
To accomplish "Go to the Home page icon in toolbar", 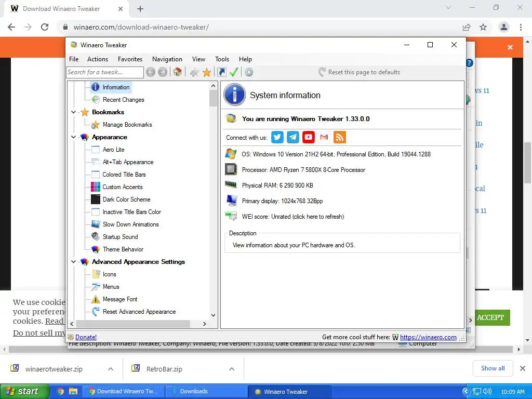I will pos(177,72).
